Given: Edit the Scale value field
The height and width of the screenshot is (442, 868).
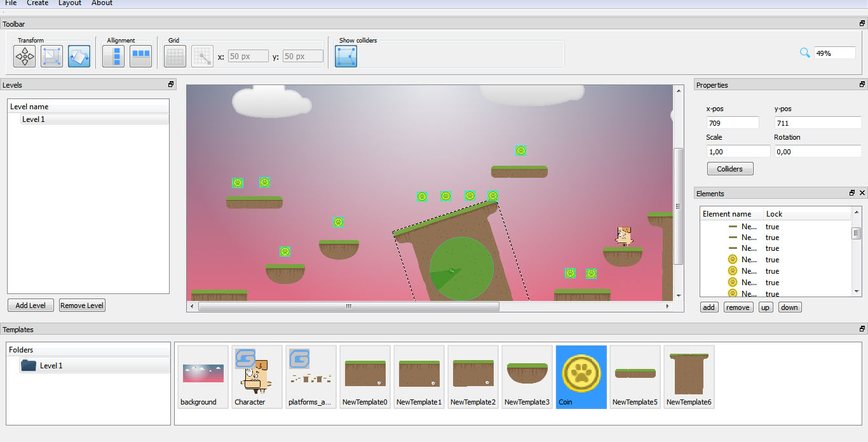Looking at the screenshot, I should point(738,152).
